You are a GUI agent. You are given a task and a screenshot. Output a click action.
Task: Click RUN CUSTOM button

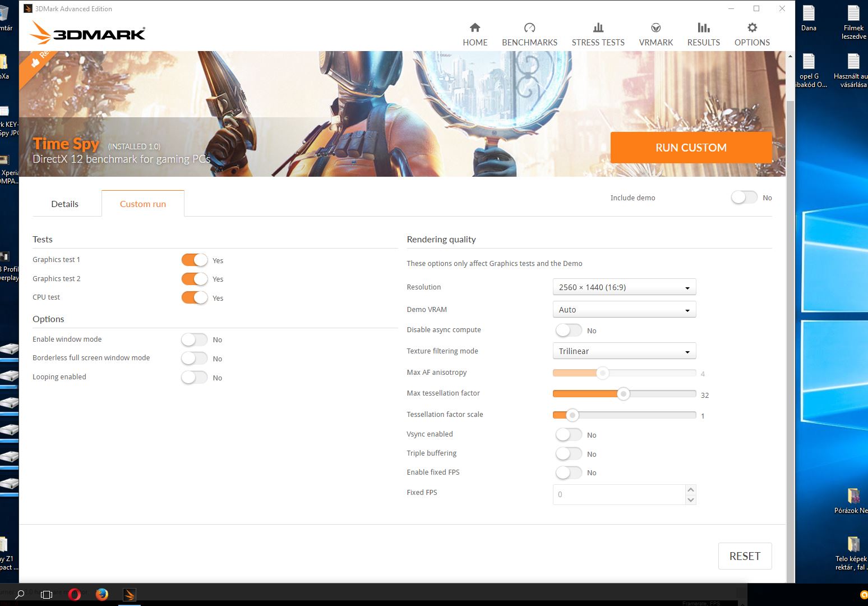point(691,148)
